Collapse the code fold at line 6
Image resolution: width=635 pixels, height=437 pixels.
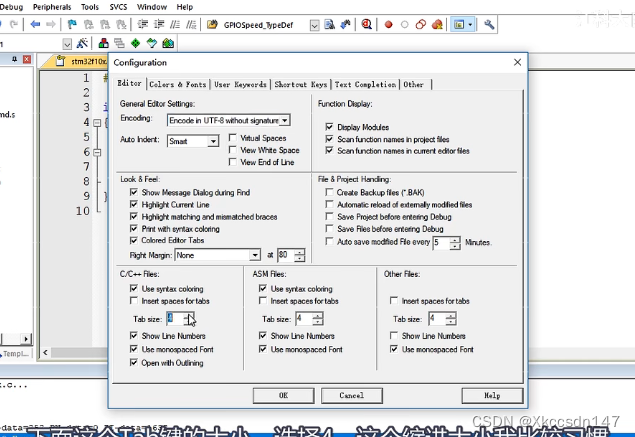(97, 152)
